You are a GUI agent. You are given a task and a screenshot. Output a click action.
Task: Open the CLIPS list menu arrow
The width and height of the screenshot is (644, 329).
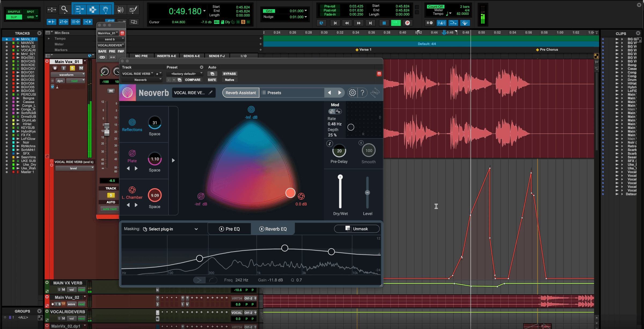point(638,33)
